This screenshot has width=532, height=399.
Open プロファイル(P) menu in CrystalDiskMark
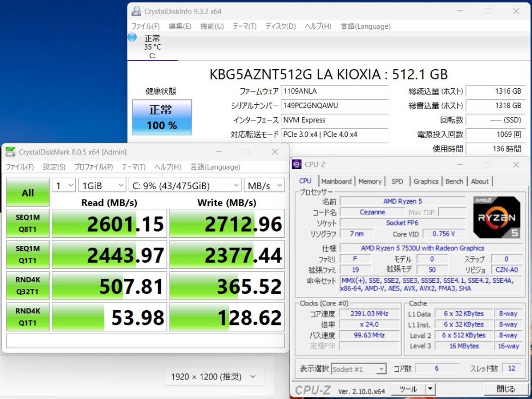tap(94, 167)
